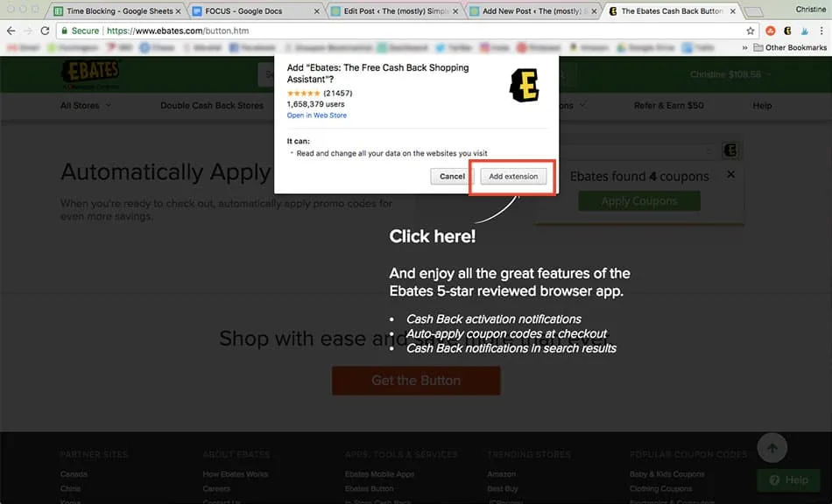
Task: Open the China partner site link
Action: 71,488
